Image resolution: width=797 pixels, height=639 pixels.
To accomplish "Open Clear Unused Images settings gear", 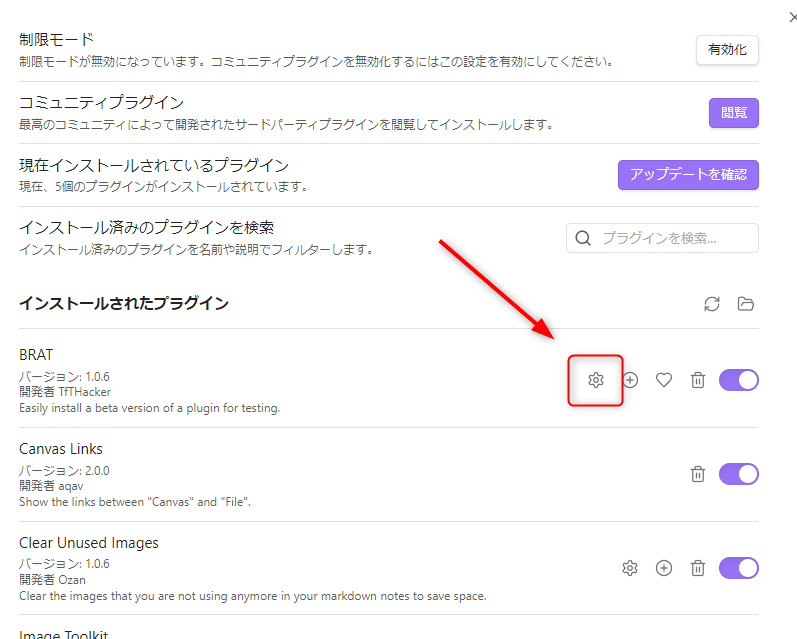I will tap(630, 568).
